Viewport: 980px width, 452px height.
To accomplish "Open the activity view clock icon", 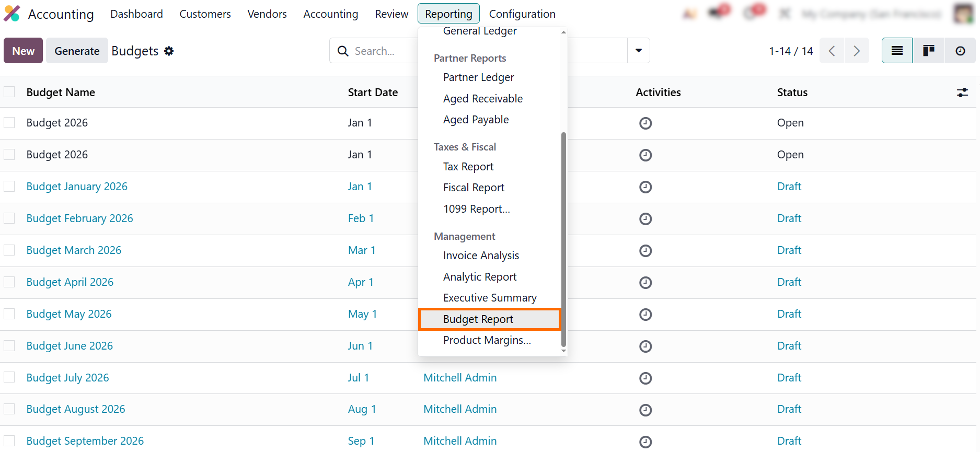I will [960, 51].
